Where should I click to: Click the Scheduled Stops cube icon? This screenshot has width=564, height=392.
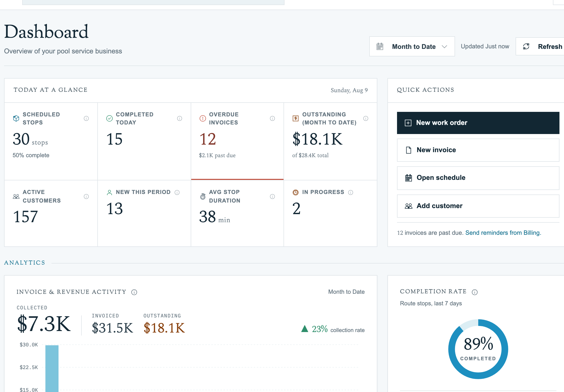(16, 118)
